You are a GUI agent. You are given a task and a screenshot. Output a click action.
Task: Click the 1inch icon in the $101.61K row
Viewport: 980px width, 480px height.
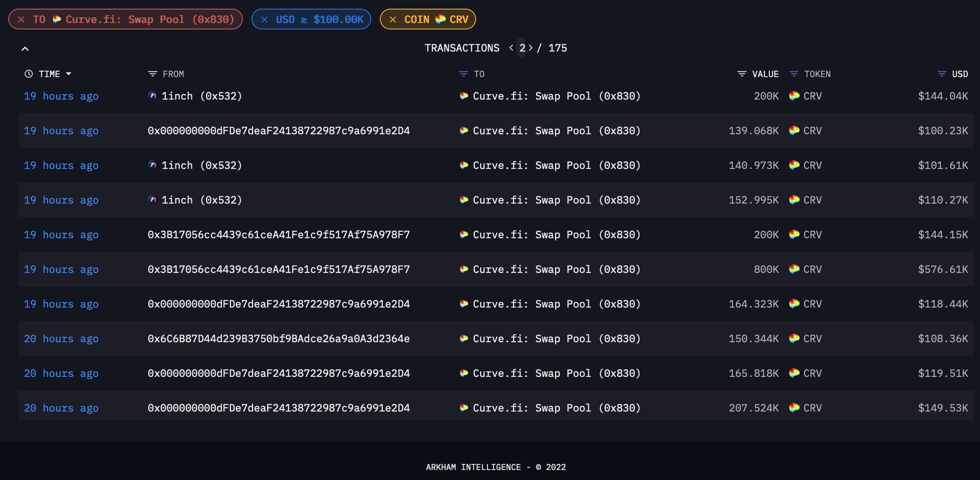[x=153, y=165]
